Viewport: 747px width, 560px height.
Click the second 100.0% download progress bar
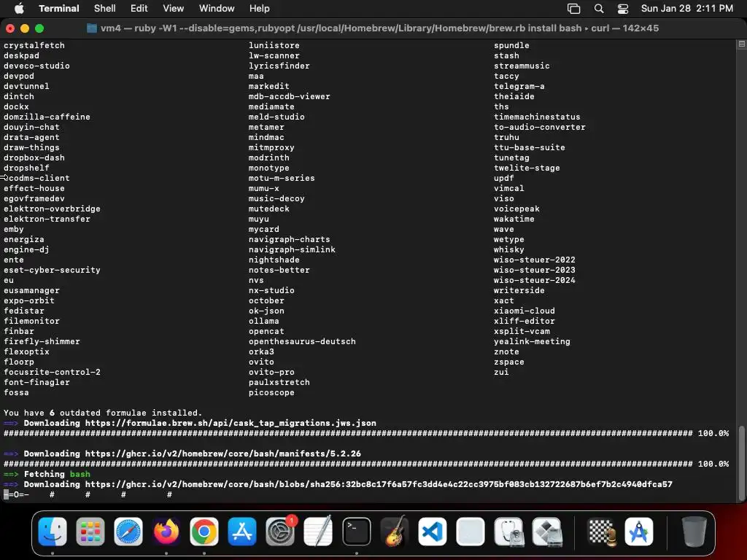366,464
